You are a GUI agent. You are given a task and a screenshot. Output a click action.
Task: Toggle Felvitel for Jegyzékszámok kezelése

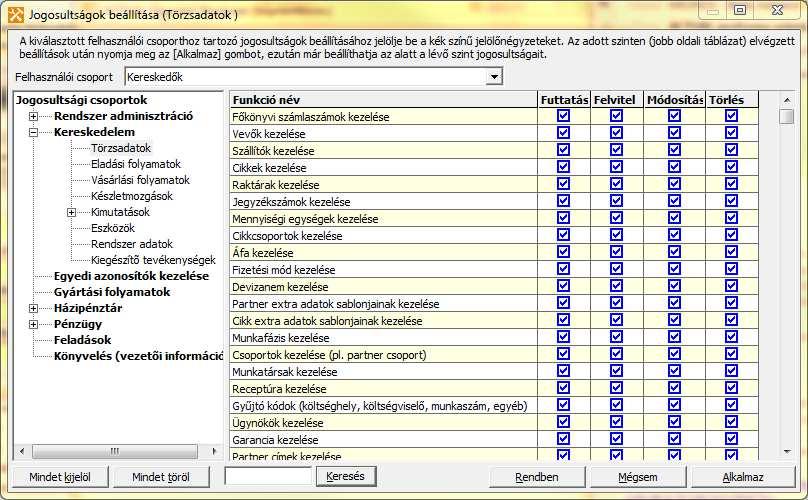(x=616, y=201)
